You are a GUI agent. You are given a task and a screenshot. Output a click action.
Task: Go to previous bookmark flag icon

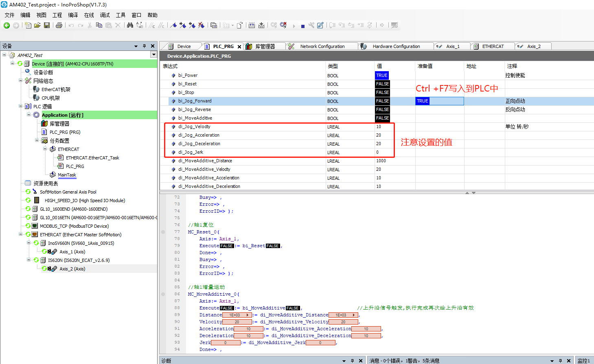tap(192, 25)
